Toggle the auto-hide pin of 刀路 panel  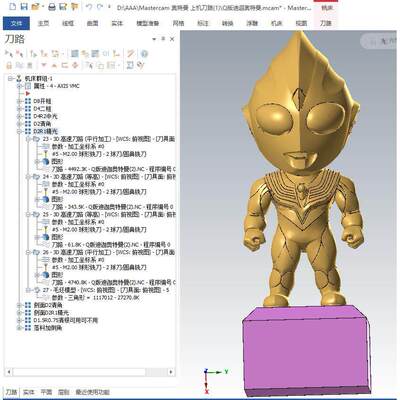point(163,39)
